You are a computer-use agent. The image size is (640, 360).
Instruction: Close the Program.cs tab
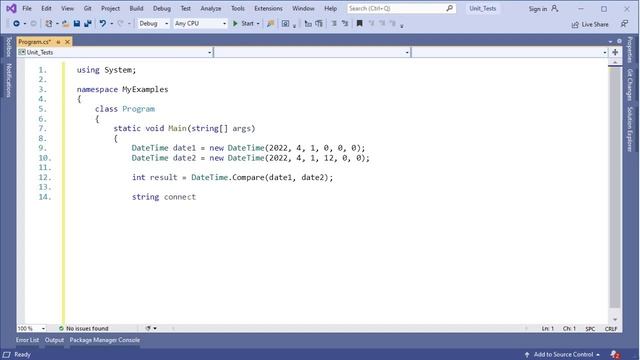point(67,42)
